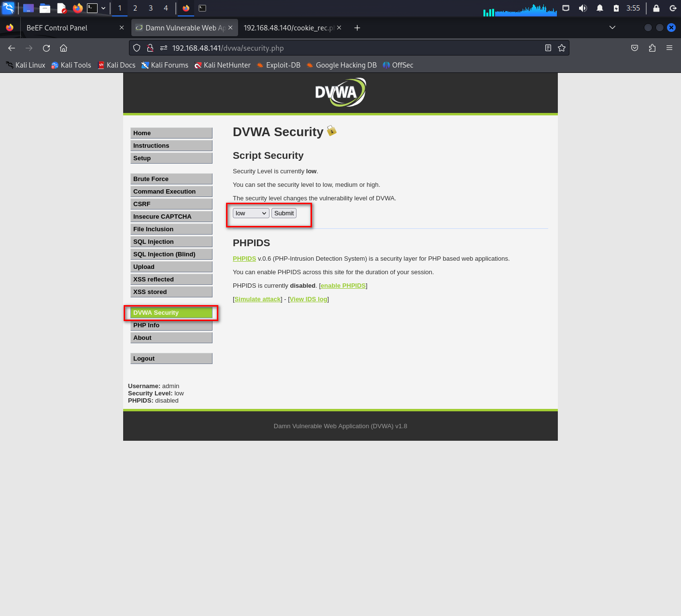This screenshot has height=616, width=681.
Task: Open the Brute Force module
Action: pos(171,179)
